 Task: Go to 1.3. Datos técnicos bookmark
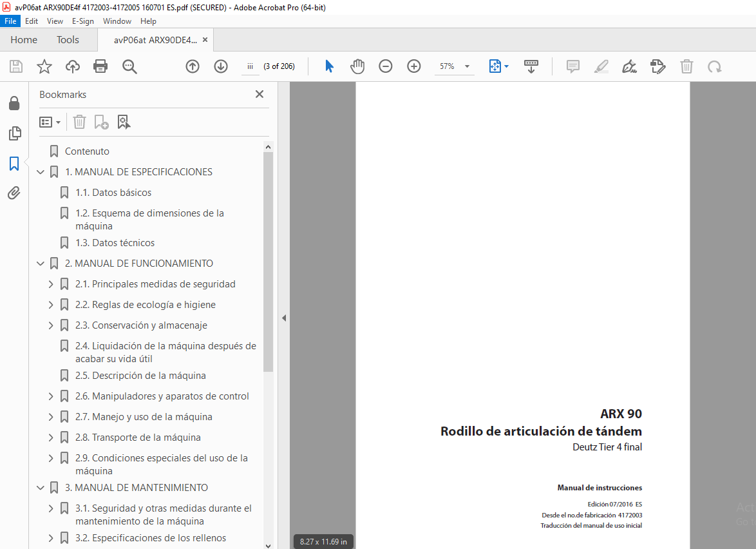coord(115,243)
